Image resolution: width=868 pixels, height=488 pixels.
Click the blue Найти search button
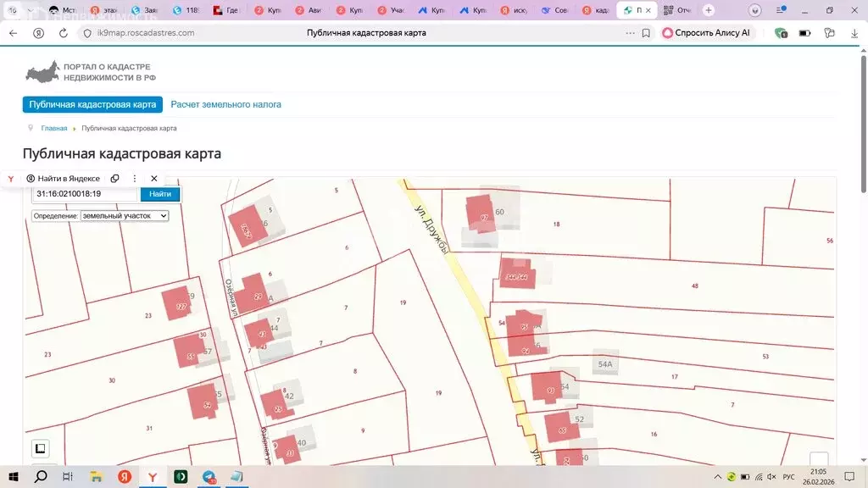click(x=159, y=194)
